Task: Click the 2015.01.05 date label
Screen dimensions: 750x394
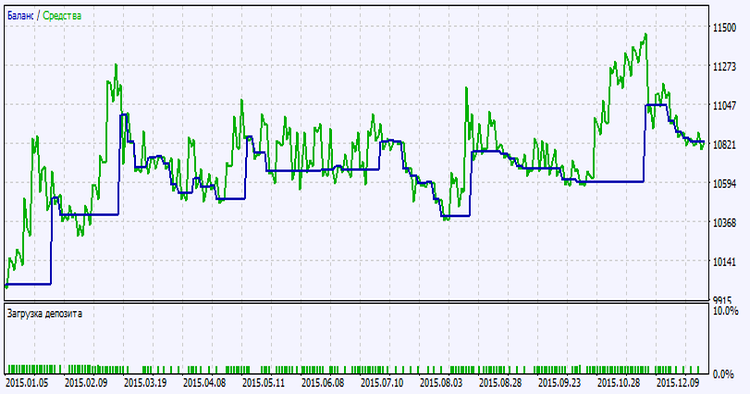Action: (x=27, y=383)
